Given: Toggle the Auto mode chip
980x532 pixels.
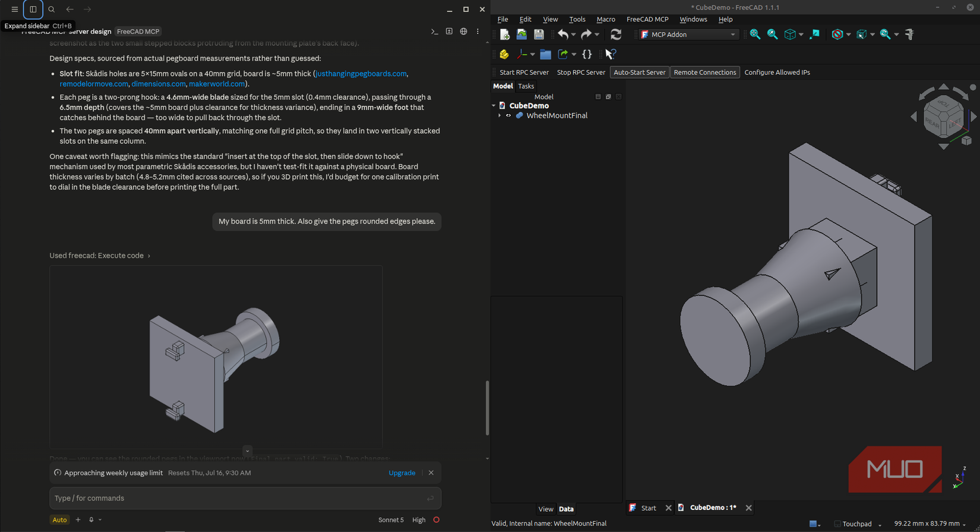Looking at the screenshot, I should [x=59, y=520].
